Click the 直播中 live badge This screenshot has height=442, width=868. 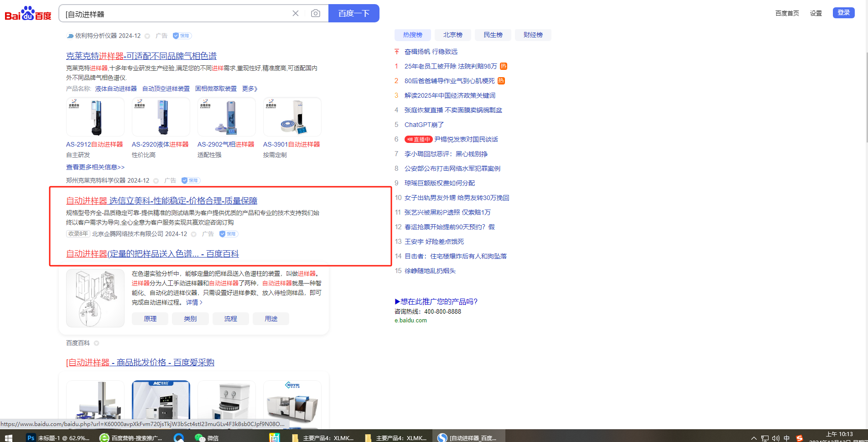coord(418,139)
